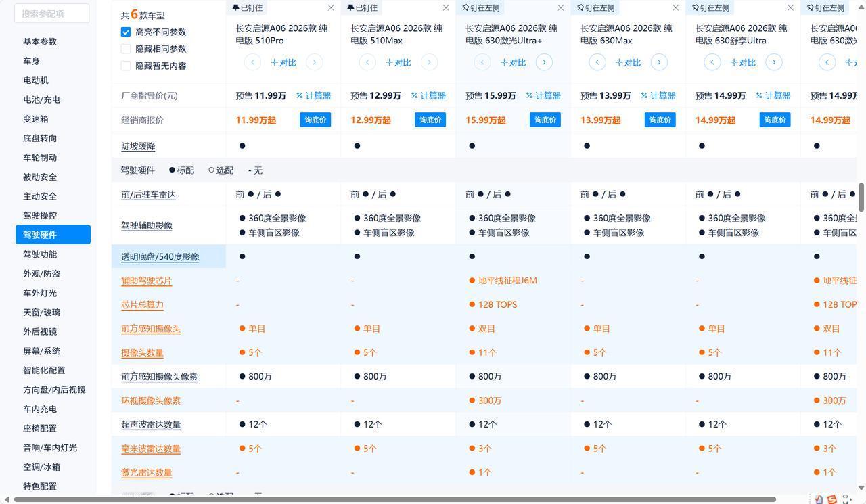Jump to the 电动机 section

pos(35,80)
